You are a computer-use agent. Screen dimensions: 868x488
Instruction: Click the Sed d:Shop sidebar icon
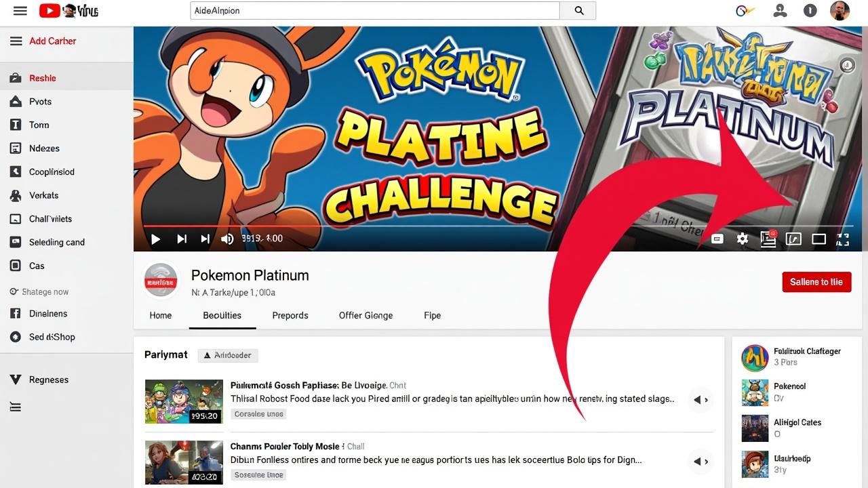tap(16, 337)
